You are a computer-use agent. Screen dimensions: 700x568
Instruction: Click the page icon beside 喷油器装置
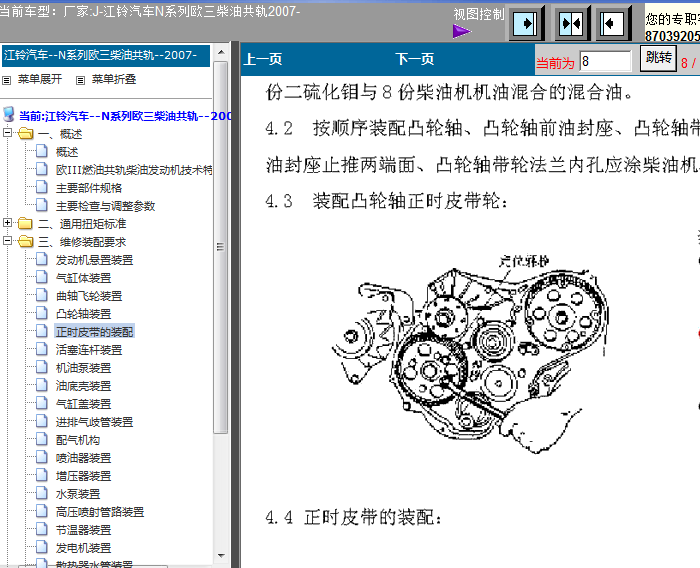(x=42, y=457)
